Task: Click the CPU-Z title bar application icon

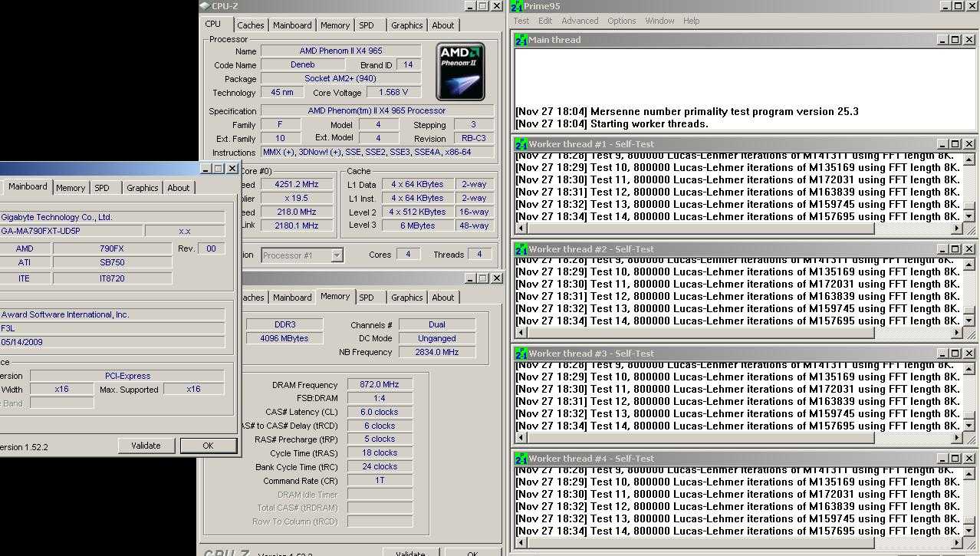Action: pos(205,6)
